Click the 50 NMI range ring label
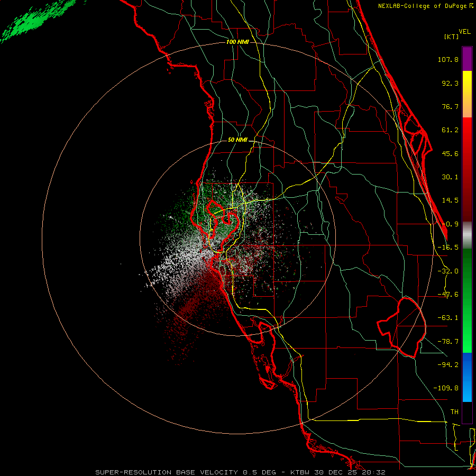The image size is (476, 476). (237, 140)
